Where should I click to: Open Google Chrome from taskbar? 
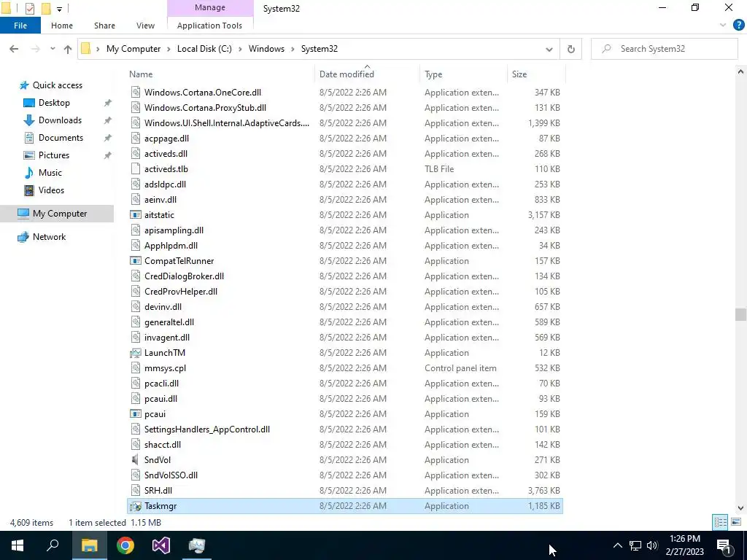125,545
